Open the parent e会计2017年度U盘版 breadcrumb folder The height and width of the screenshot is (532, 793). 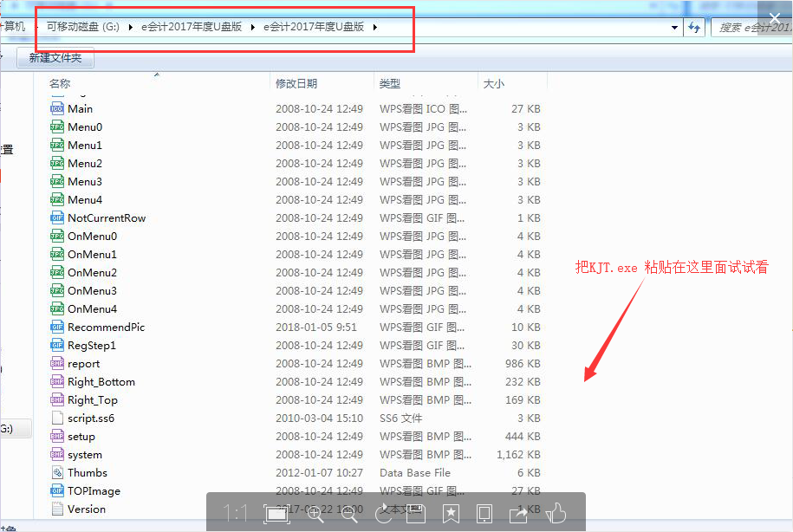192,27
